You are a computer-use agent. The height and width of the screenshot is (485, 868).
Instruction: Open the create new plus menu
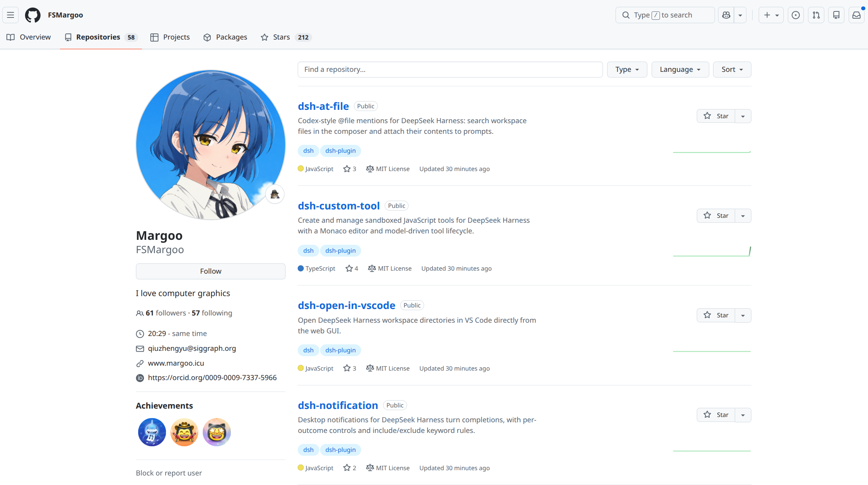coord(771,15)
